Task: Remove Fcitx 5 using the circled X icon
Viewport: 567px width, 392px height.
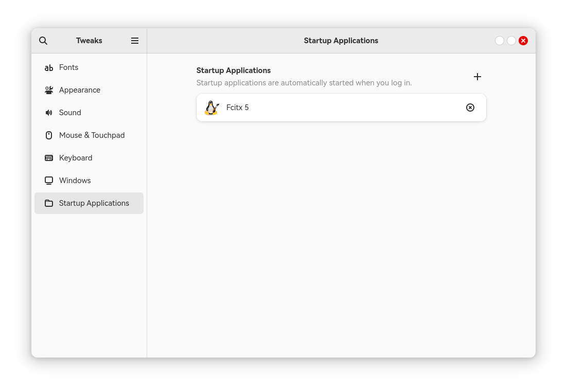Action: tap(470, 108)
